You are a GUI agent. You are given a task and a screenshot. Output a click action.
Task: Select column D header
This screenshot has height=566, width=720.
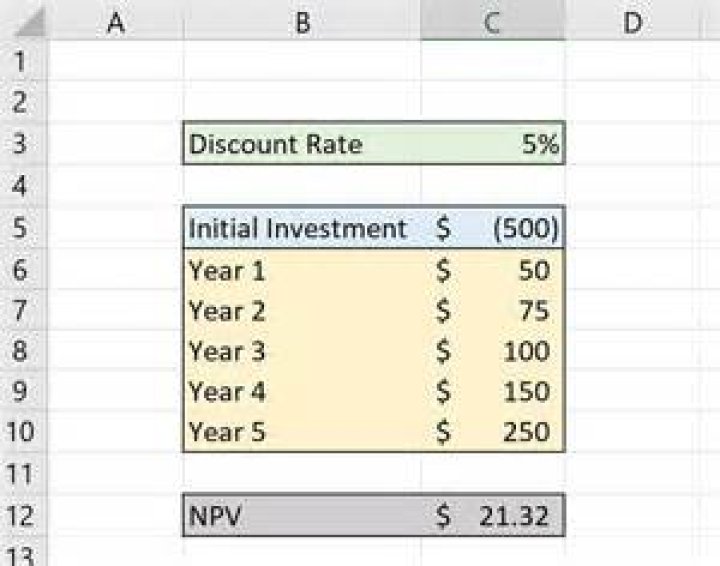(632, 21)
